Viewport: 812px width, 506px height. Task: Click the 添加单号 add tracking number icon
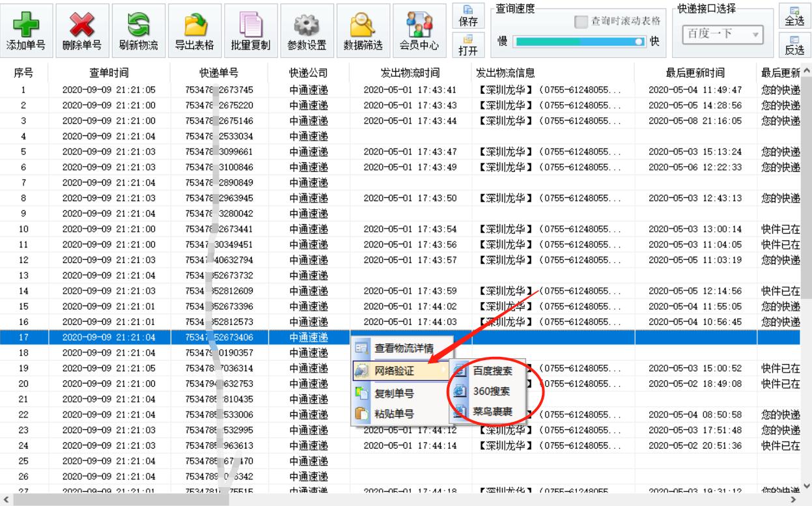pyautogui.click(x=25, y=29)
